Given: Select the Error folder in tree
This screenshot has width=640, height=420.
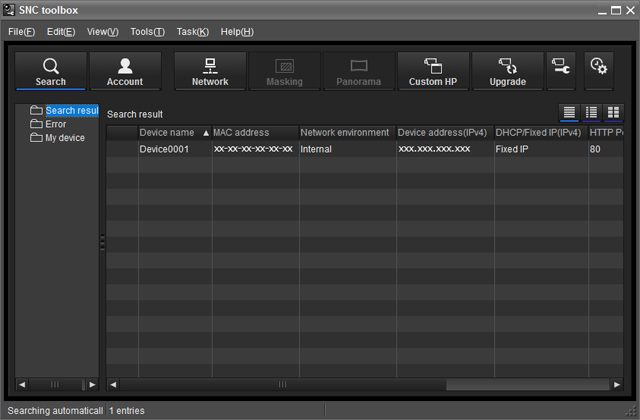Looking at the screenshot, I should (x=56, y=124).
